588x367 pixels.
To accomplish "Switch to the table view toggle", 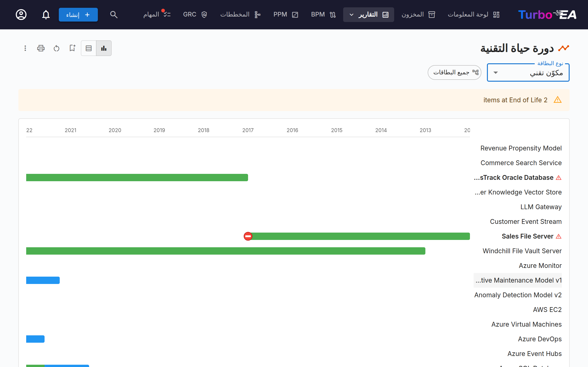I will (89, 48).
